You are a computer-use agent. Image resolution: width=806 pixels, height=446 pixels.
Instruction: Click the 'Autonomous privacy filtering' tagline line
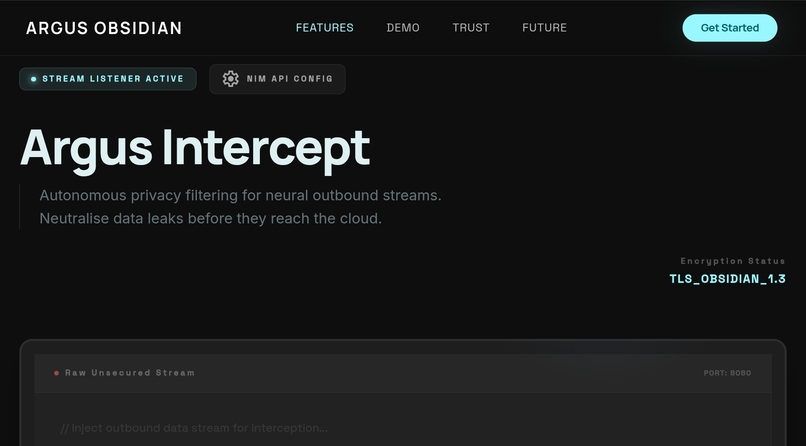click(241, 195)
